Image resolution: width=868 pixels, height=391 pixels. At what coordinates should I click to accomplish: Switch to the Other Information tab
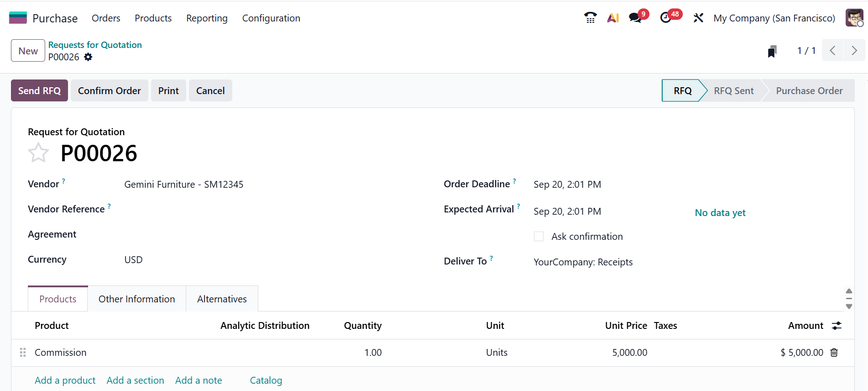[x=136, y=299]
